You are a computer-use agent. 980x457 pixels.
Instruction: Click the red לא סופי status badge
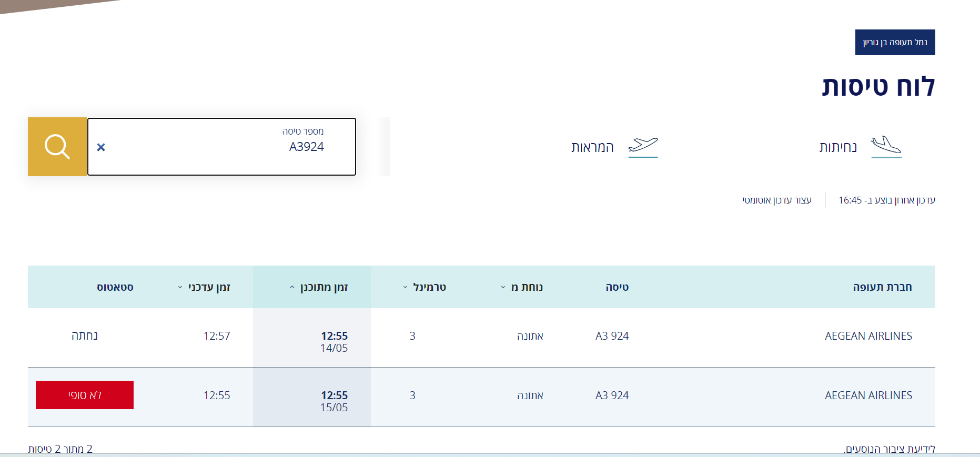click(85, 395)
